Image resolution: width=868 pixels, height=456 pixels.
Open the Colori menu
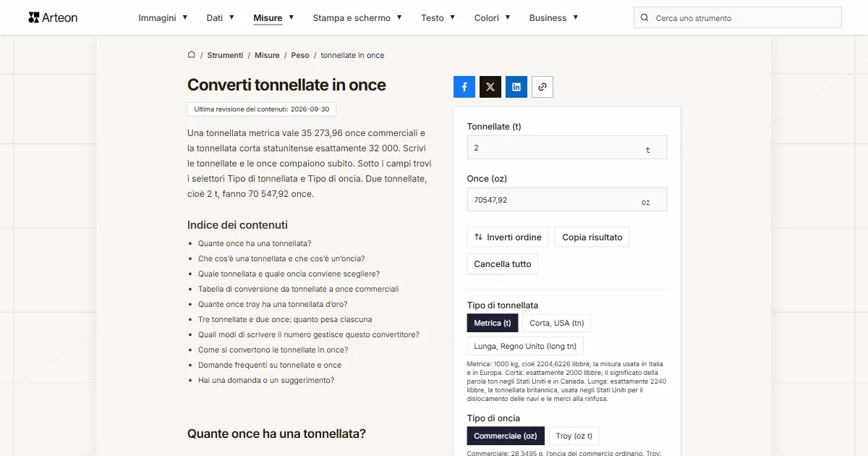point(493,18)
